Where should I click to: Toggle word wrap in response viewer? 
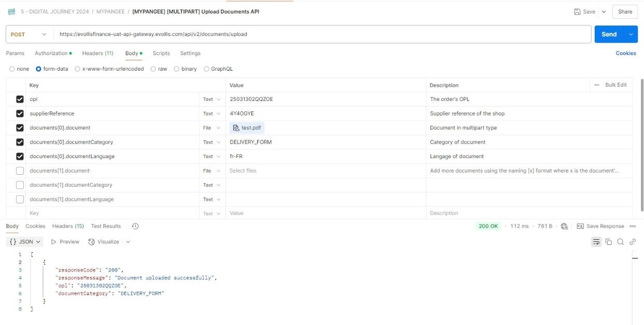coord(596,242)
